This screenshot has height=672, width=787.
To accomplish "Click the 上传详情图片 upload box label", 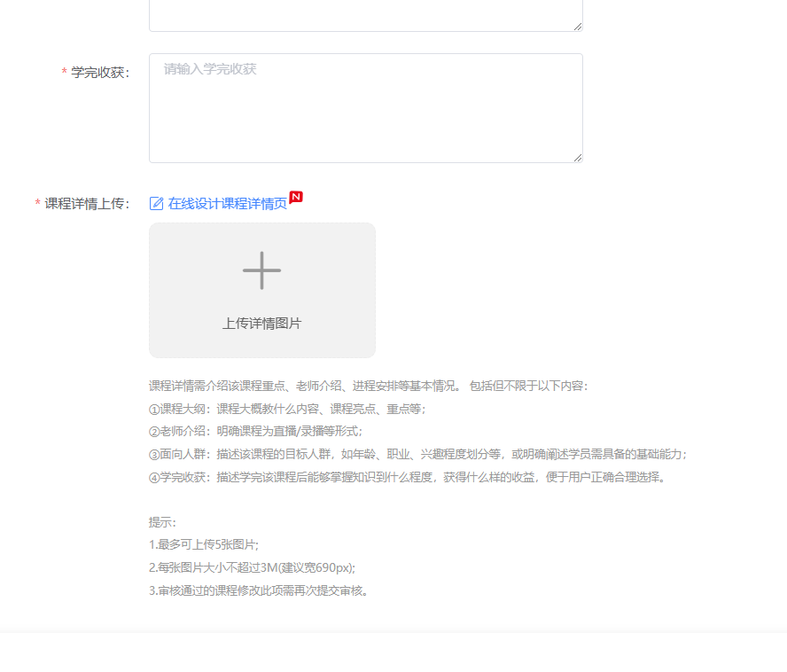I will pos(261,323).
